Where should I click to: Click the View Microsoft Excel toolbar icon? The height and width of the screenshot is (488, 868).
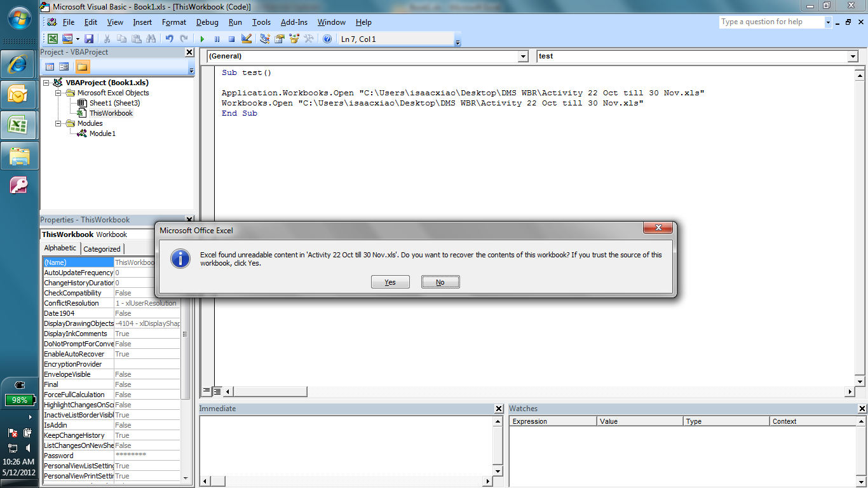[53, 39]
